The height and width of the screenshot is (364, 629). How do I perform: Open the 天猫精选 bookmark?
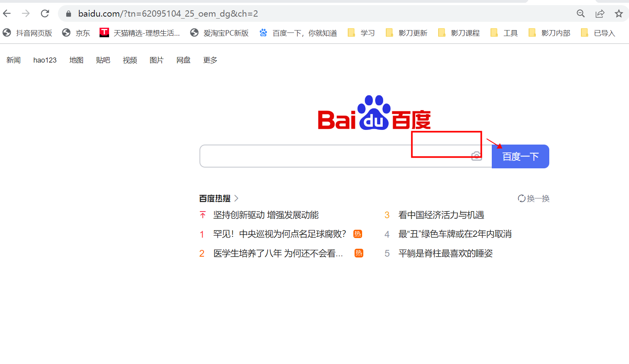[x=140, y=33]
